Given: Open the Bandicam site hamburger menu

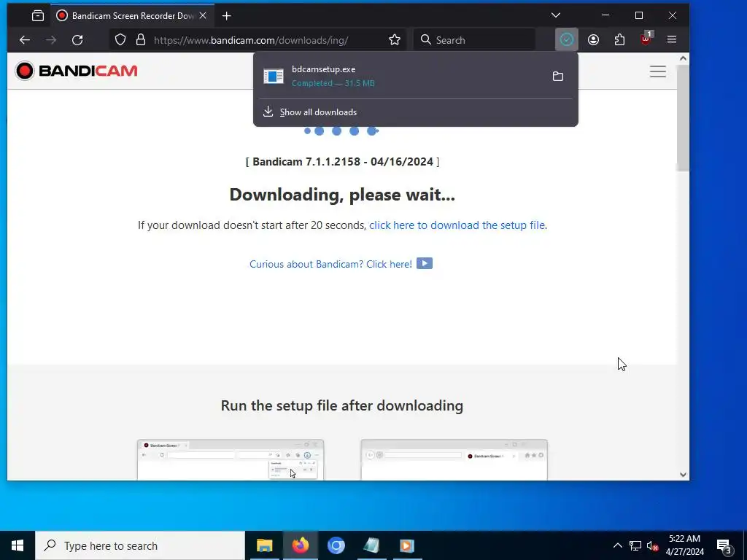Looking at the screenshot, I should (658, 71).
